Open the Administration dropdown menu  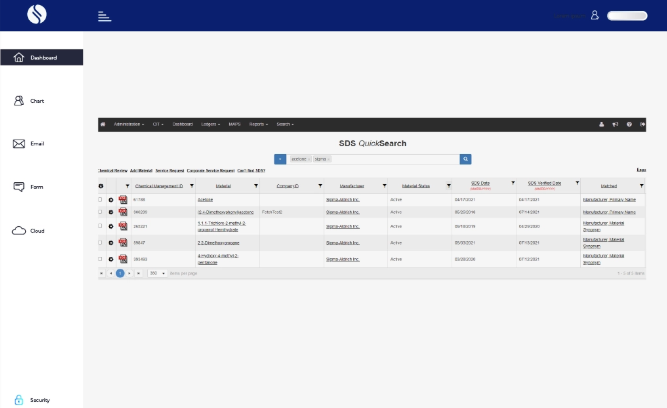(x=128, y=124)
